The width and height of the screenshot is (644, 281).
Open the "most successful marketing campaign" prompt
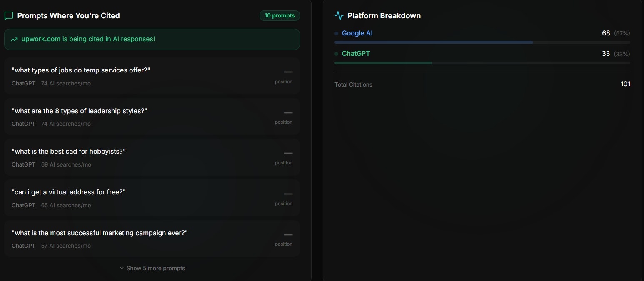click(x=100, y=233)
